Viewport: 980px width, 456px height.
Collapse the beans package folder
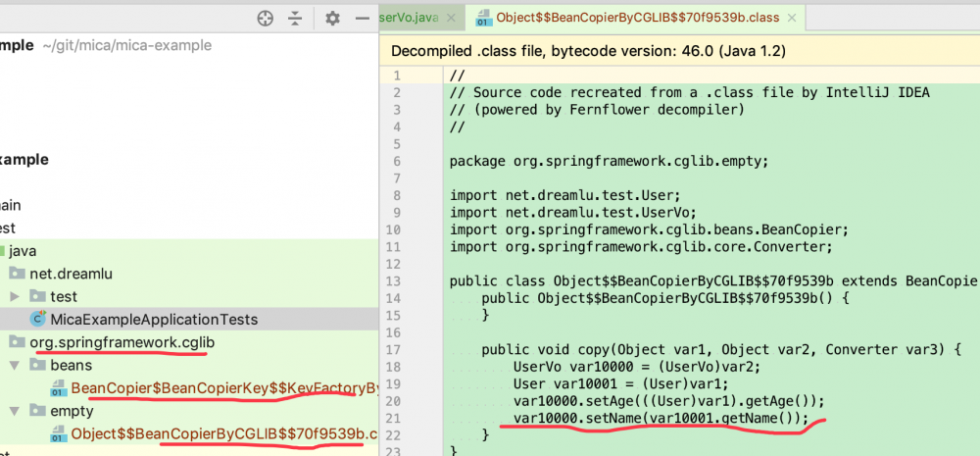(16, 366)
